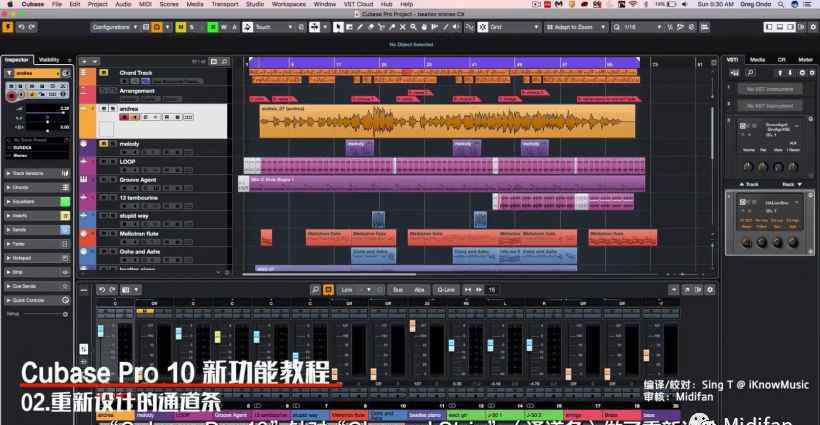Click the white Auto-Scroll icon in toolbar
The height and width of the screenshot is (425, 820).
(x=314, y=27)
